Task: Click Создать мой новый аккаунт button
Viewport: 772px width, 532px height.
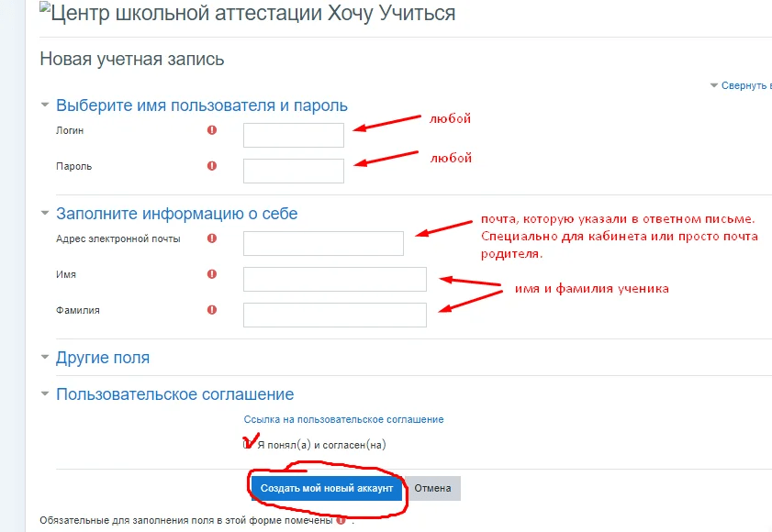Action: (x=327, y=488)
